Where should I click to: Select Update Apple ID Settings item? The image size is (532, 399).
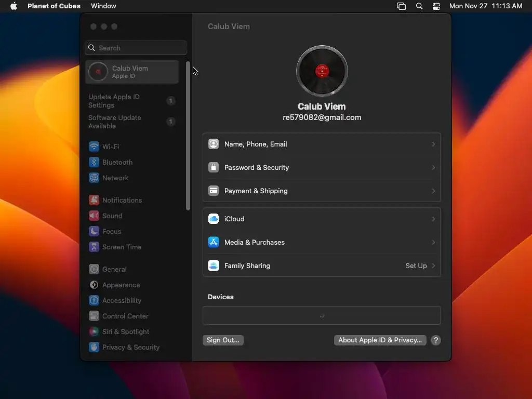(x=132, y=101)
